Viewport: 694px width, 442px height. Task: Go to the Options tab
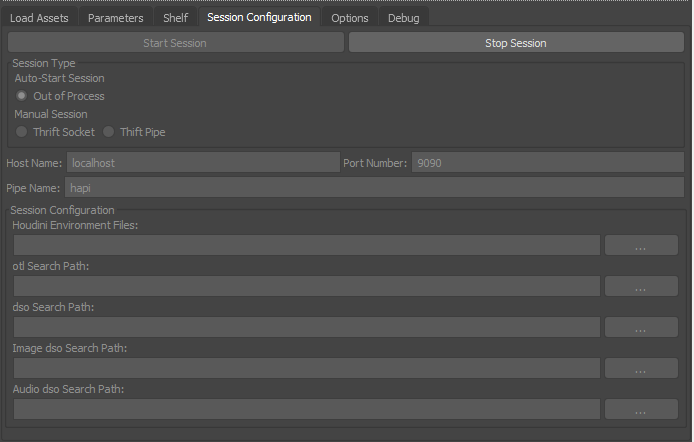pyautogui.click(x=350, y=18)
